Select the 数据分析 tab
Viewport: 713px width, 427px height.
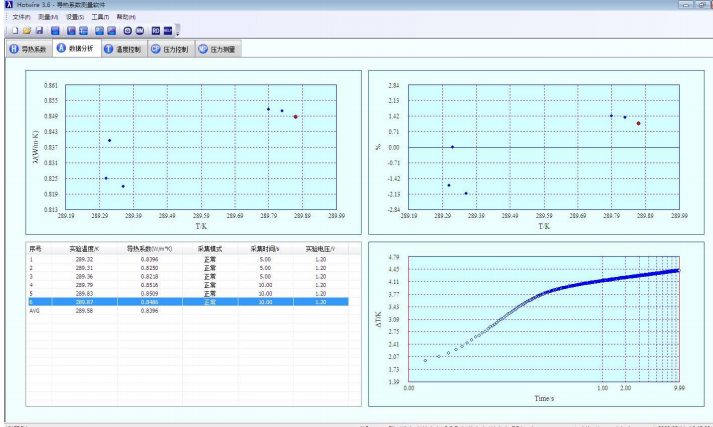pos(76,48)
